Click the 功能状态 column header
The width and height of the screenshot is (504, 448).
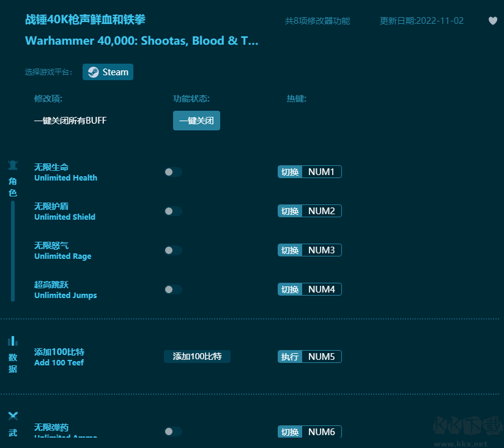191,99
